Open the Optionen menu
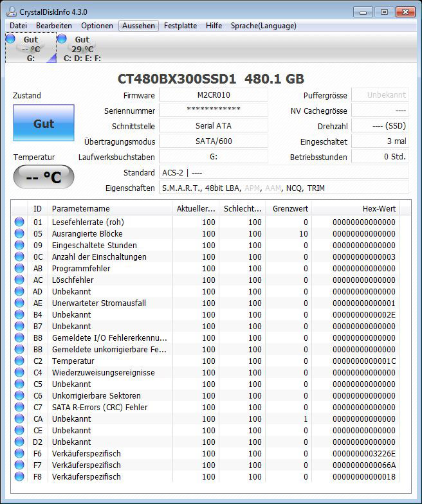Image resolution: width=422 pixels, height=504 pixels. [x=96, y=26]
